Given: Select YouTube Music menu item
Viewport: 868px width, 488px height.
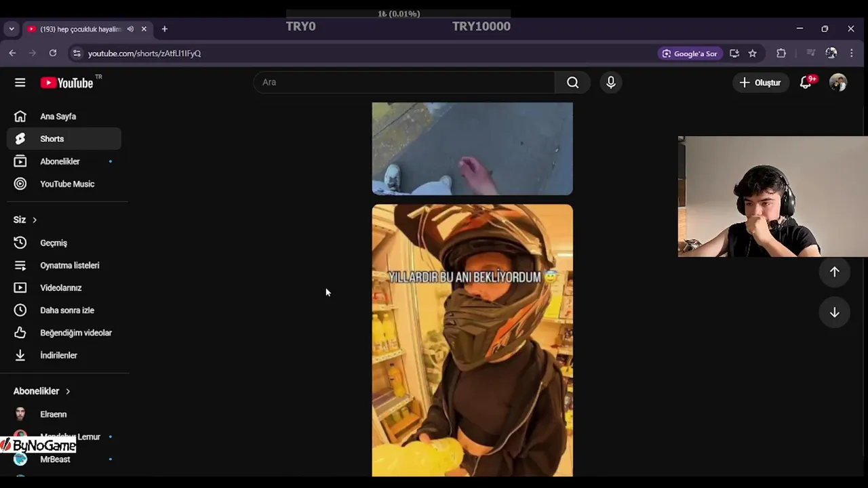Looking at the screenshot, I should point(64,184).
